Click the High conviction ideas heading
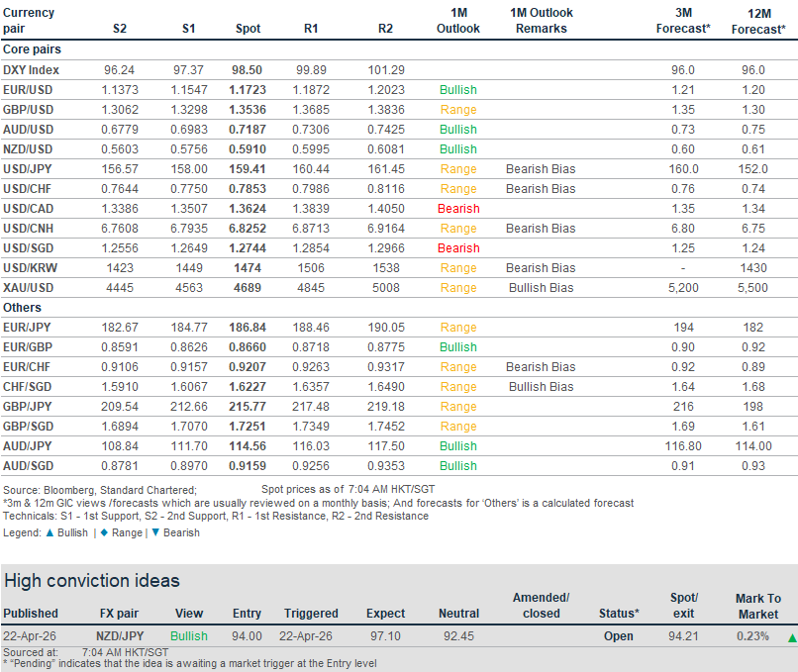798x672 pixels. tap(92, 580)
